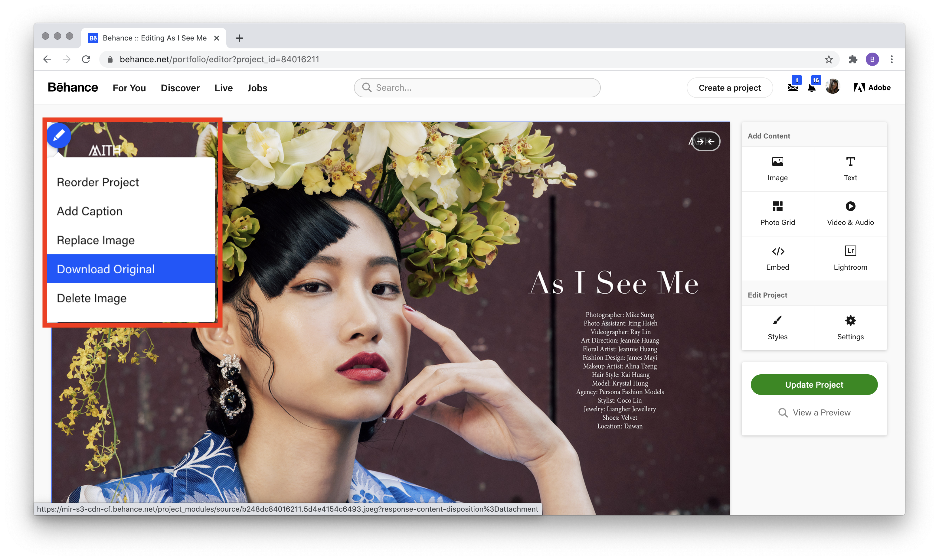Click the View a Preview link

814,412
